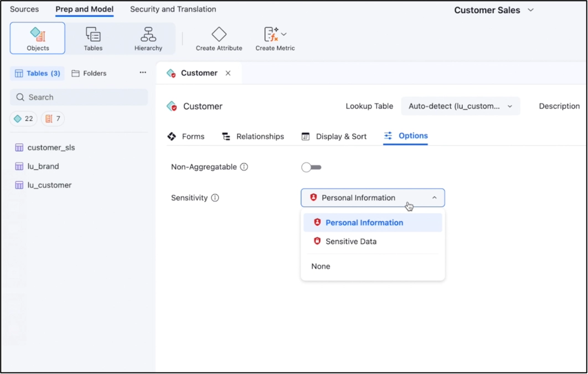Select None in the sensitivity list
This screenshot has width=588, height=374.
321,266
